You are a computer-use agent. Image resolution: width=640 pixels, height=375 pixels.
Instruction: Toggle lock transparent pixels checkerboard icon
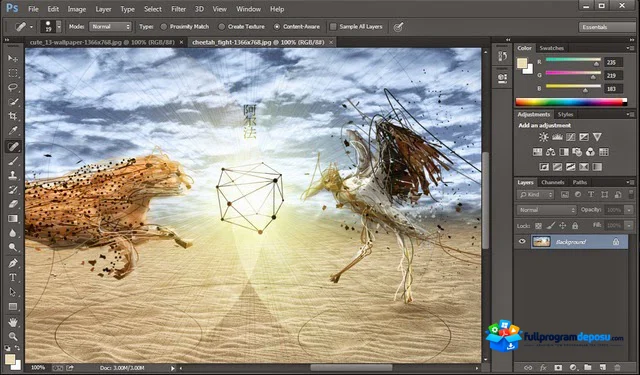tap(538, 226)
